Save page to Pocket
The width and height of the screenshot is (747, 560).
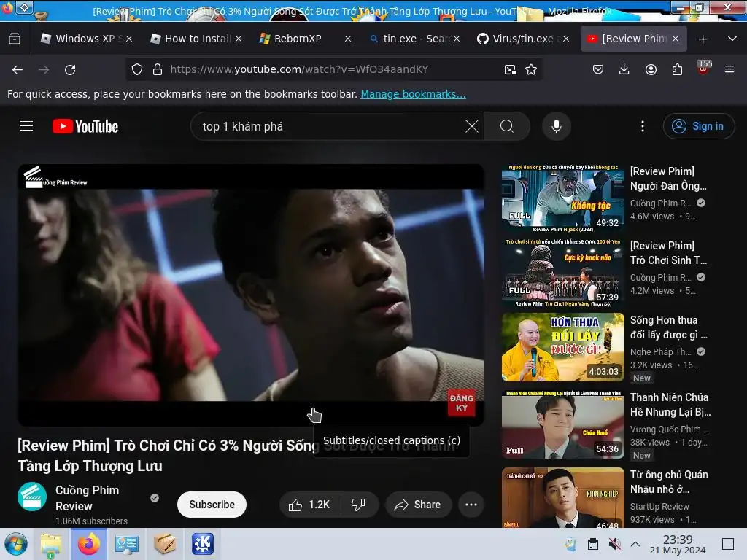tap(598, 69)
